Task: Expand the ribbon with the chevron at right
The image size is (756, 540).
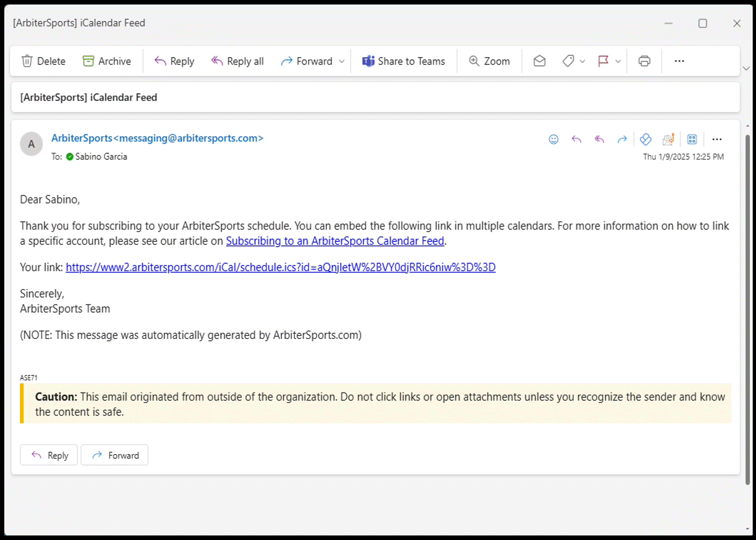Action: (x=746, y=68)
